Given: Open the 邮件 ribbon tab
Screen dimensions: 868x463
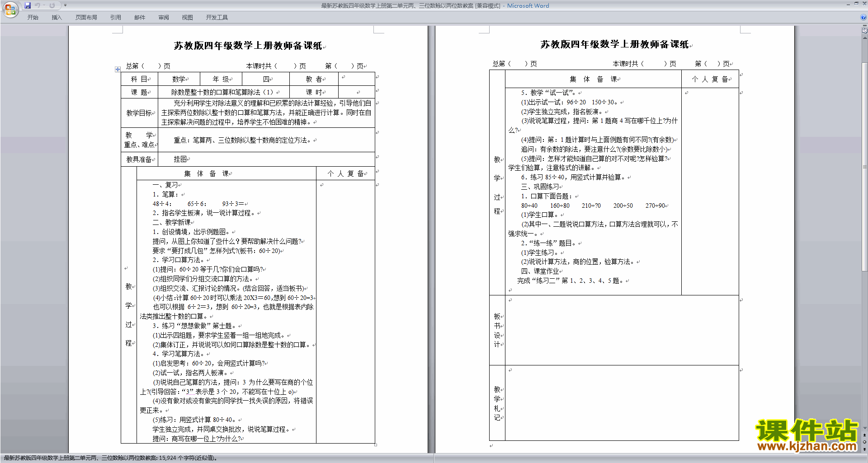Looking at the screenshot, I should [x=140, y=17].
